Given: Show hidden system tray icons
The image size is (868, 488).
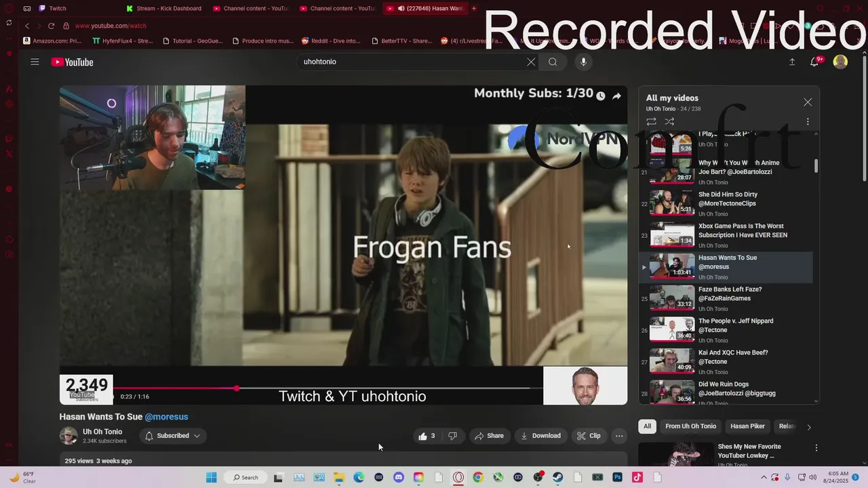Looking at the screenshot, I should tap(764, 477).
